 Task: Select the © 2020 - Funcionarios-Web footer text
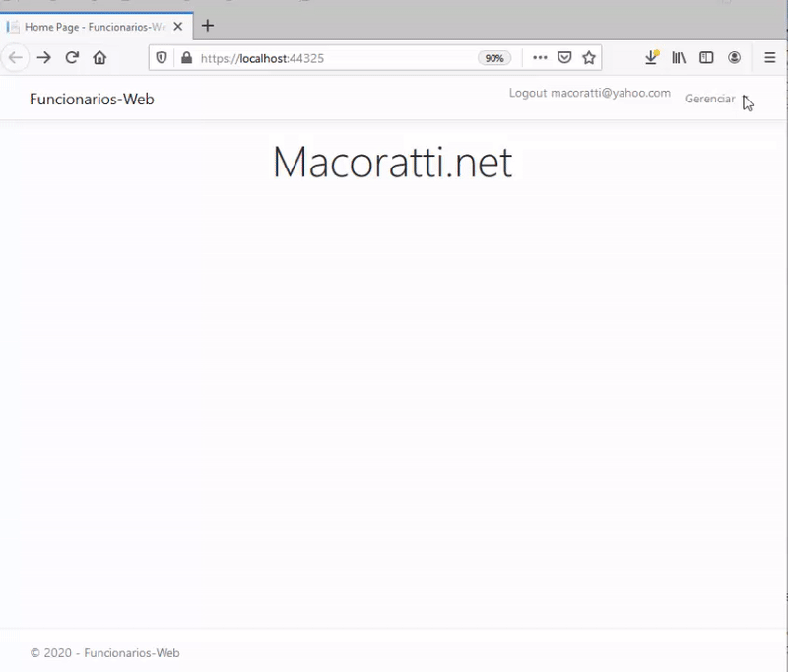pos(105,653)
